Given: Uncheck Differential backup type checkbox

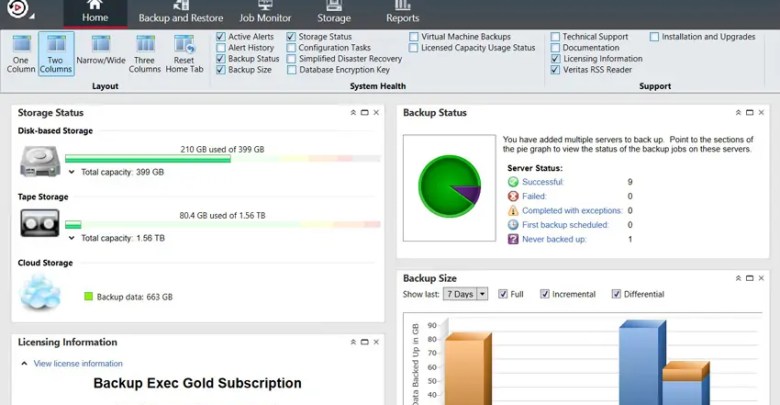Looking at the screenshot, I should [616, 294].
